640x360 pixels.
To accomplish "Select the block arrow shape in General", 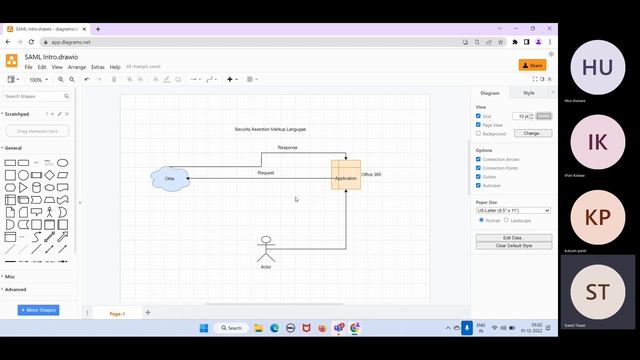I will pos(62,237).
